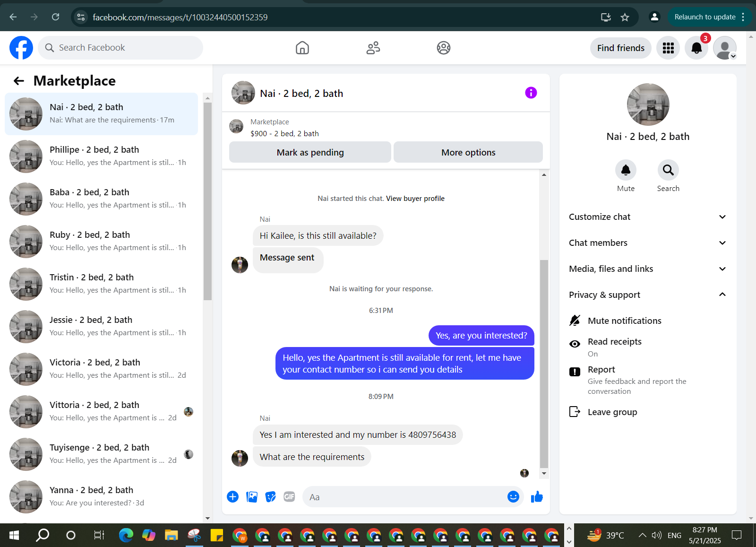Open Task View on taskbar
756x547 pixels.
click(99, 535)
